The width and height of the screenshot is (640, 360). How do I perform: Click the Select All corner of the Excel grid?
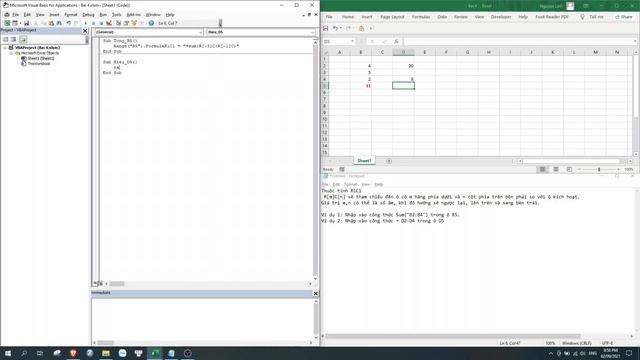pyautogui.click(x=325, y=52)
